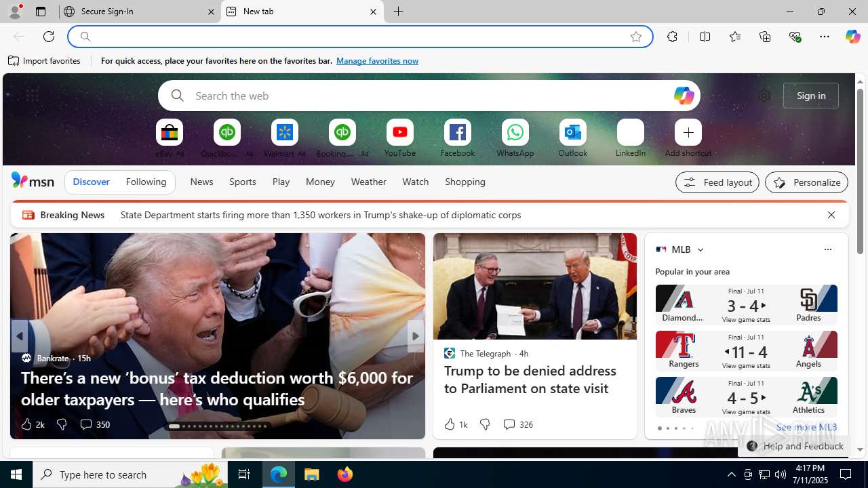The image size is (868, 488).
Task: Open the Shopping menu item
Action: (465, 182)
